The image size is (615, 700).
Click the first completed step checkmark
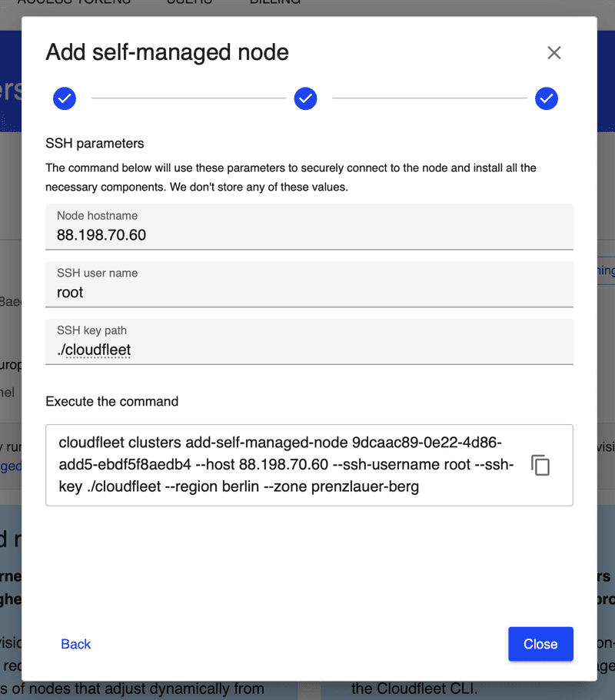(65, 98)
